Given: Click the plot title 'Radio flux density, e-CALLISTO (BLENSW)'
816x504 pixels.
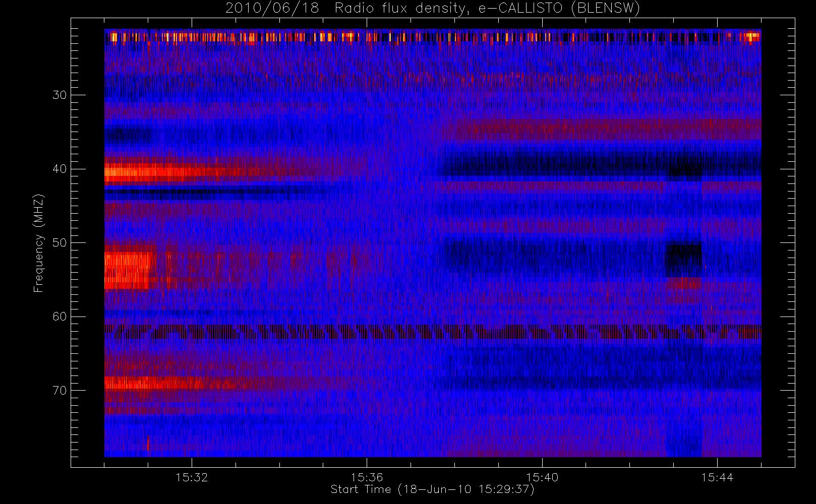Looking at the screenshot, I should (487, 9).
